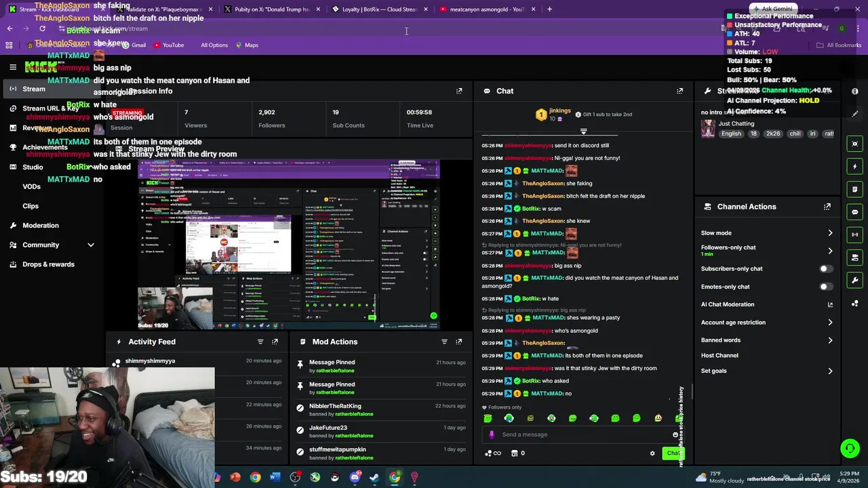The width and height of the screenshot is (868, 488).
Task: Pop out the Channel Actions panel
Action: tap(827, 207)
